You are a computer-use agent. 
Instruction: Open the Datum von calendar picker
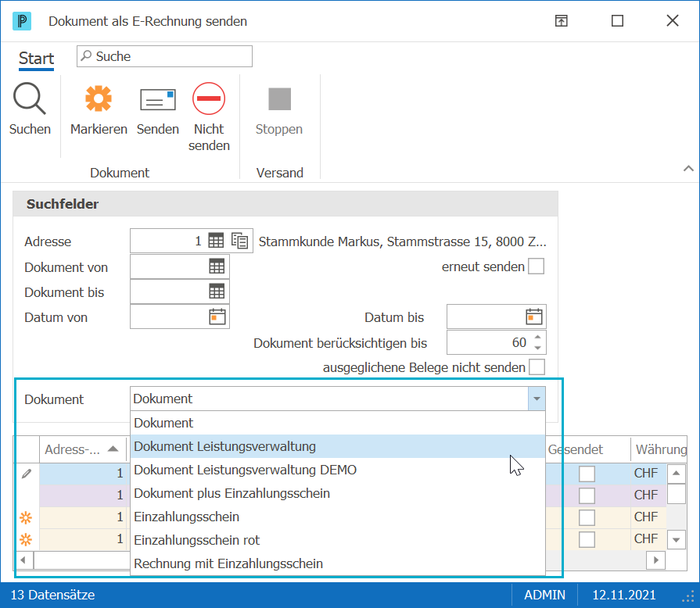point(217,317)
